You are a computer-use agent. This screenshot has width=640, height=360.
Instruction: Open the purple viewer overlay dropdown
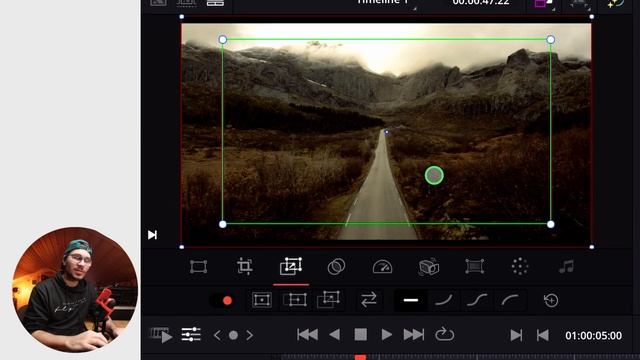coord(544,3)
